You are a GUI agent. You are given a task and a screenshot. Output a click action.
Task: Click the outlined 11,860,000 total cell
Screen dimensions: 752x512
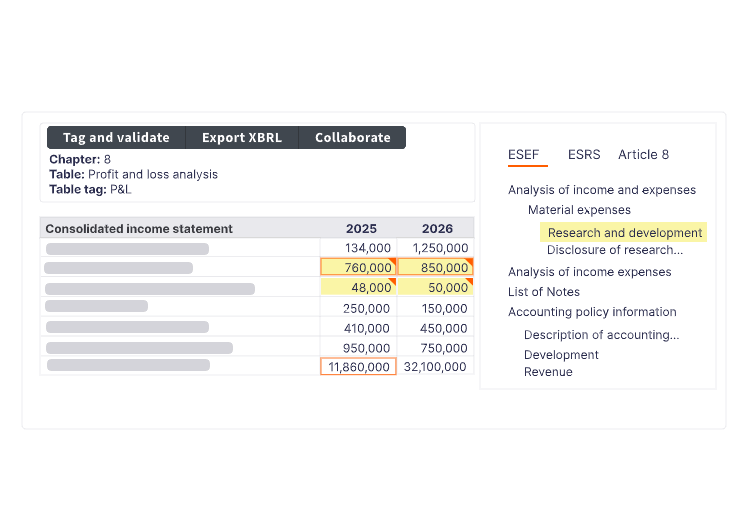point(358,367)
